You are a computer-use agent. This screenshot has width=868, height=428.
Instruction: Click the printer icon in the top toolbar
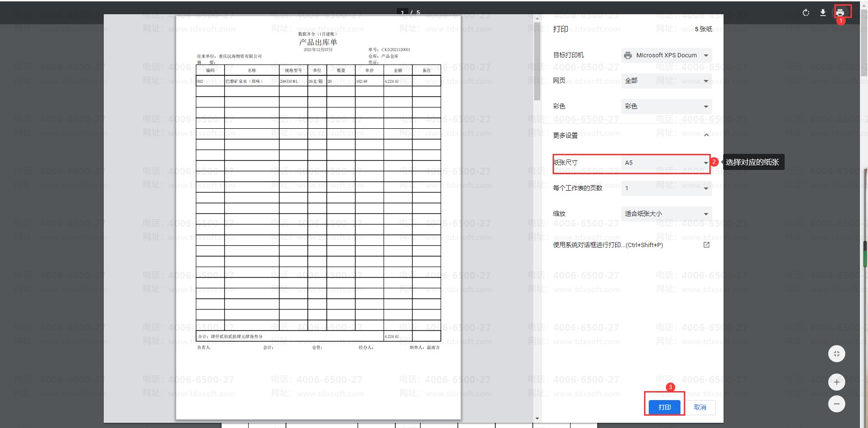tap(840, 13)
